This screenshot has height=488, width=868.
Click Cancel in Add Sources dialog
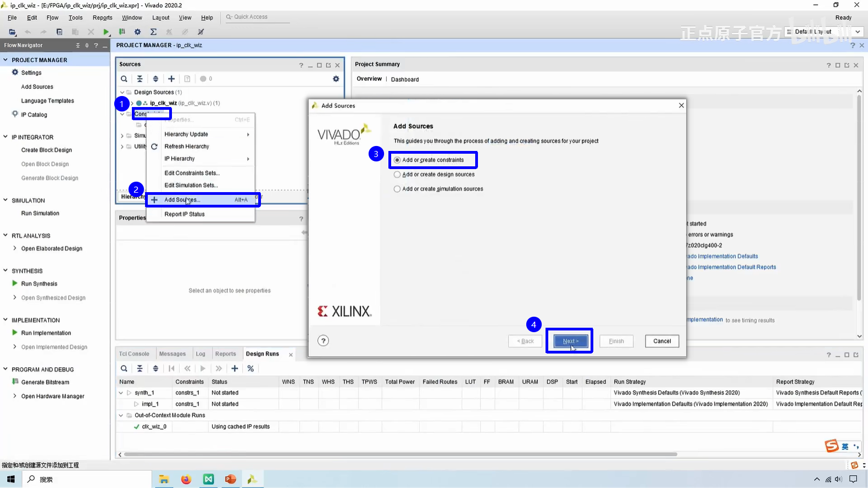[x=662, y=341]
